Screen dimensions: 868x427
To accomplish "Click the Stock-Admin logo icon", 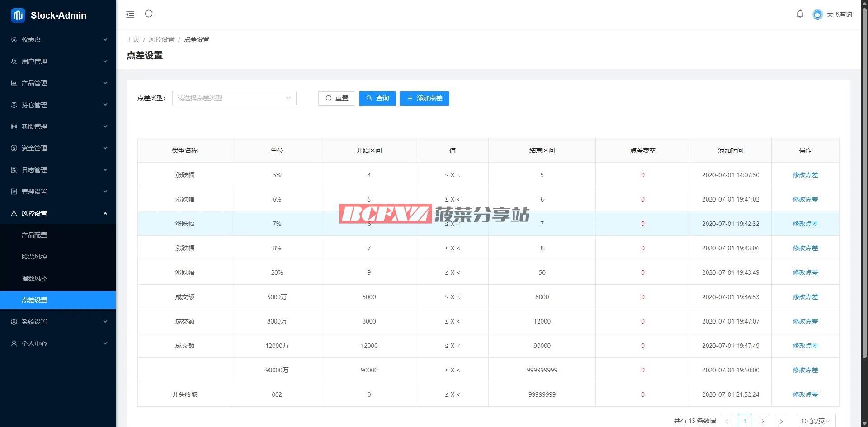I will coord(18,15).
